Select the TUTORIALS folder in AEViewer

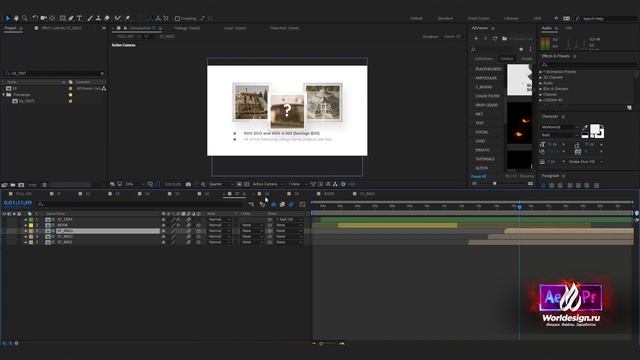(x=485, y=159)
